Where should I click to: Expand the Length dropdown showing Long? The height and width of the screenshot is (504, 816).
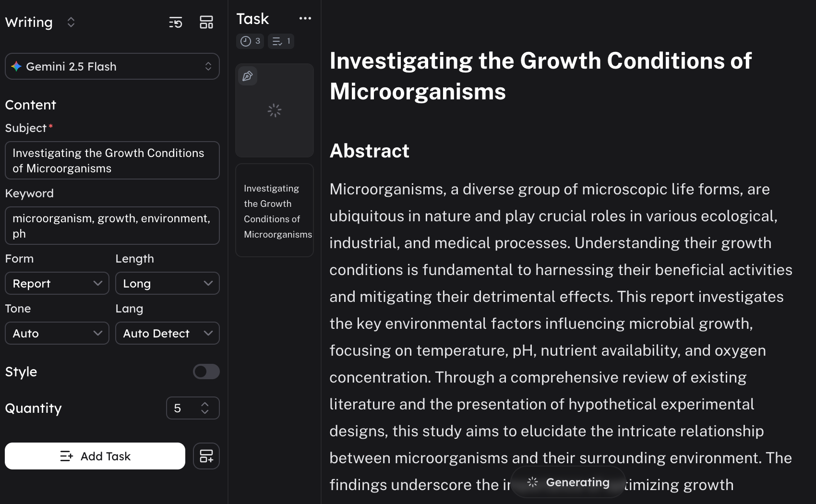(167, 283)
